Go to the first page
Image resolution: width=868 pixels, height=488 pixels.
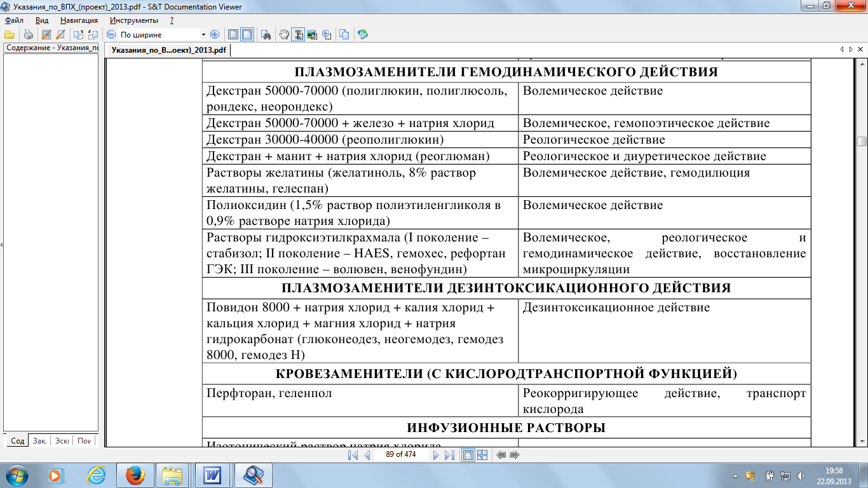353,455
